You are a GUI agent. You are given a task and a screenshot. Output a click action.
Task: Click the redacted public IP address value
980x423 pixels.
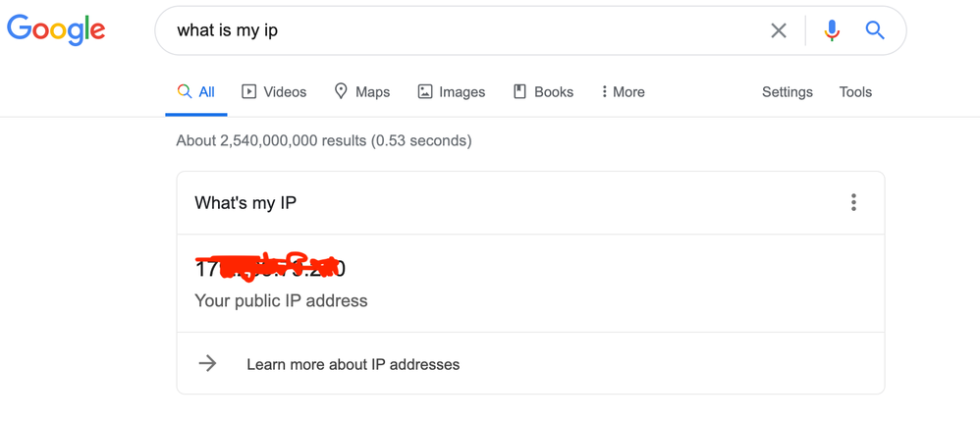point(270,269)
